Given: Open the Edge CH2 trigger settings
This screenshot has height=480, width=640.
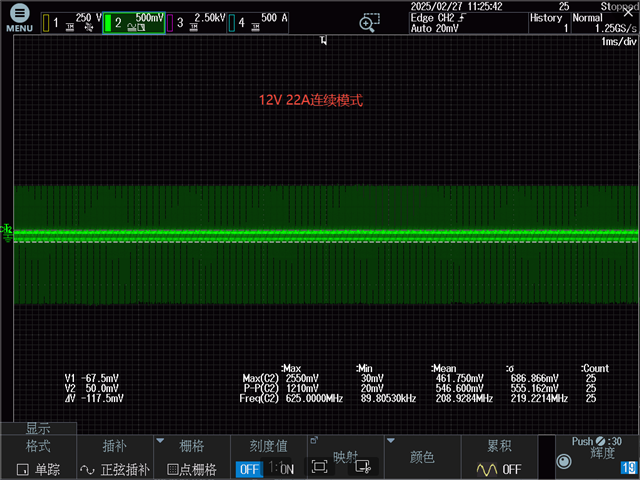Looking at the screenshot, I should coord(468,23).
